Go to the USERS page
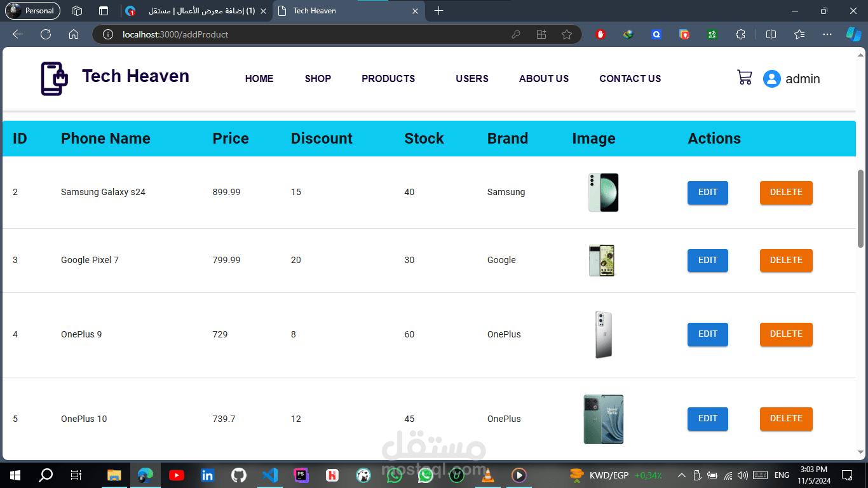Viewport: 868px width, 488px height. click(472, 79)
